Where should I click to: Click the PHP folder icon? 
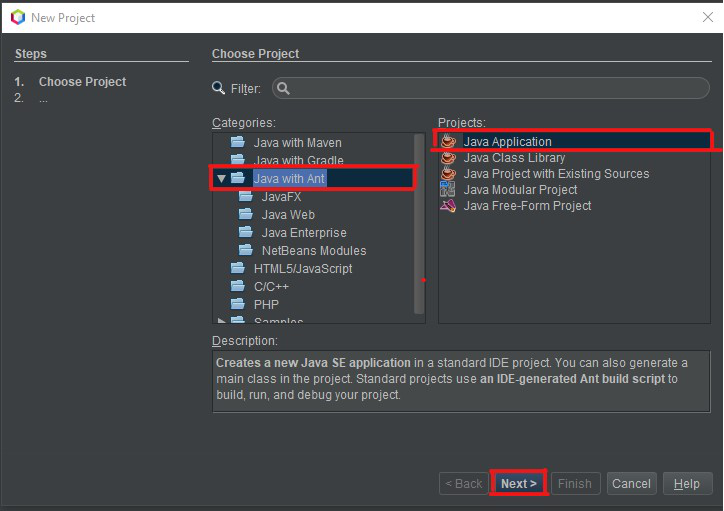(237, 304)
